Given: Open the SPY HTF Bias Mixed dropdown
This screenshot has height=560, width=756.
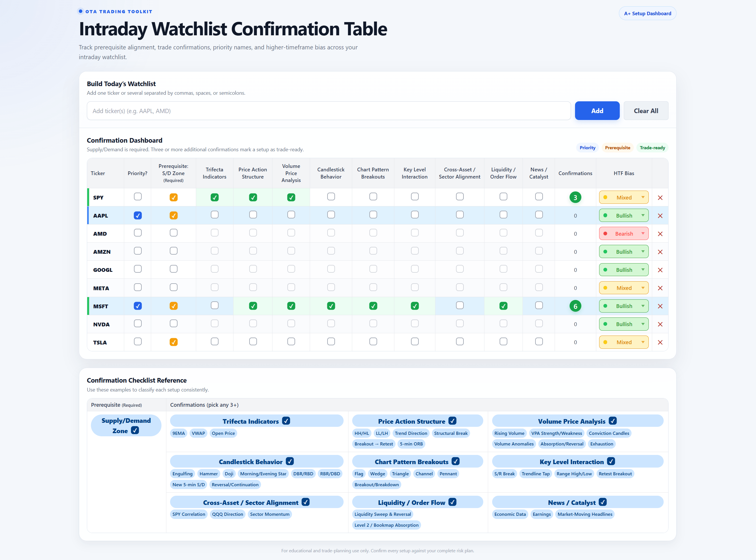Looking at the screenshot, I should pyautogui.click(x=623, y=197).
